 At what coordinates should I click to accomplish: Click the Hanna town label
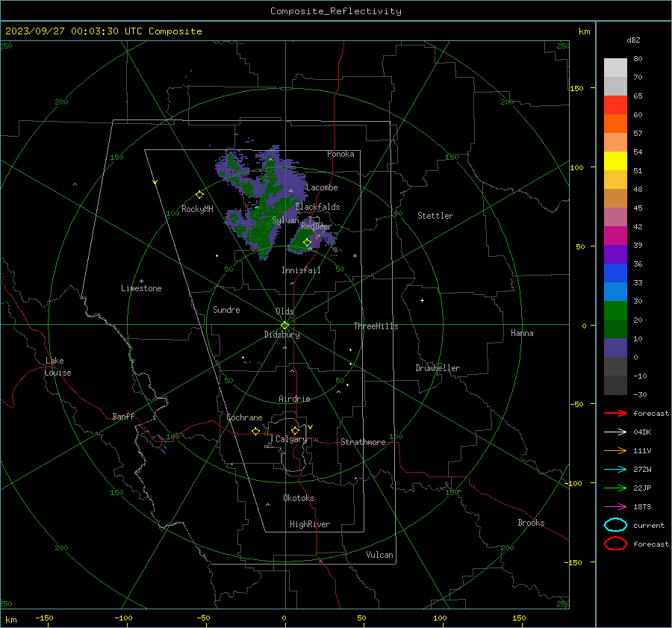tap(522, 333)
